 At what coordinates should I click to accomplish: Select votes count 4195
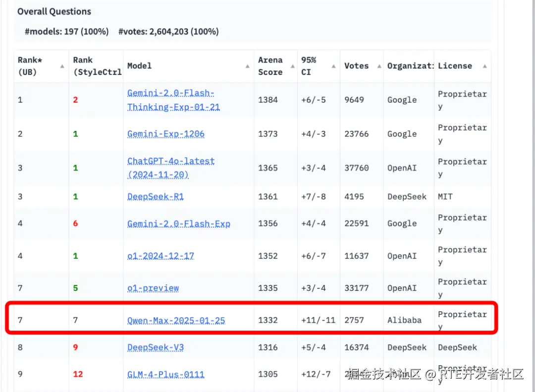pyautogui.click(x=354, y=197)
